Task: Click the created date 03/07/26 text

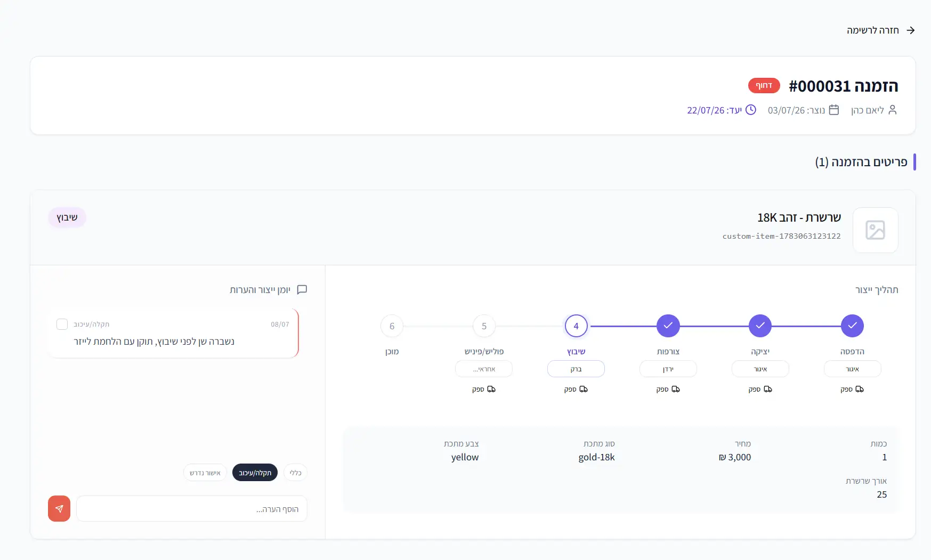Action: [x=786, y=110]
